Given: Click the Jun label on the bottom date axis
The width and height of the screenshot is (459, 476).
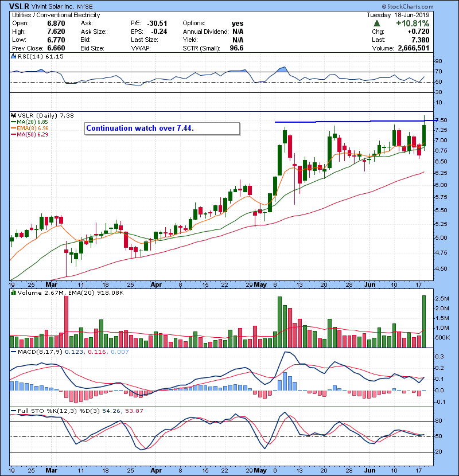Looking at the screenshot, I should click(x=370, y=470).
